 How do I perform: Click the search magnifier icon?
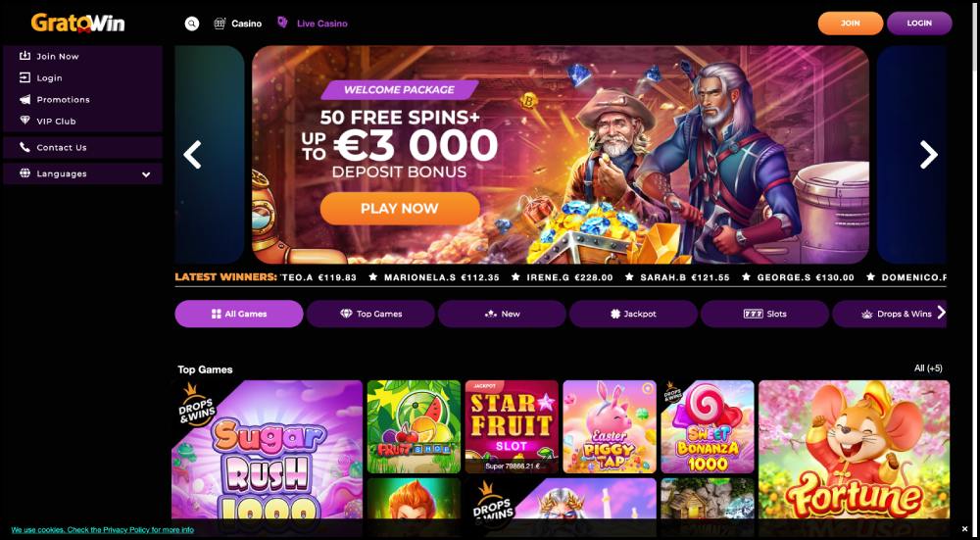[192, 24]
